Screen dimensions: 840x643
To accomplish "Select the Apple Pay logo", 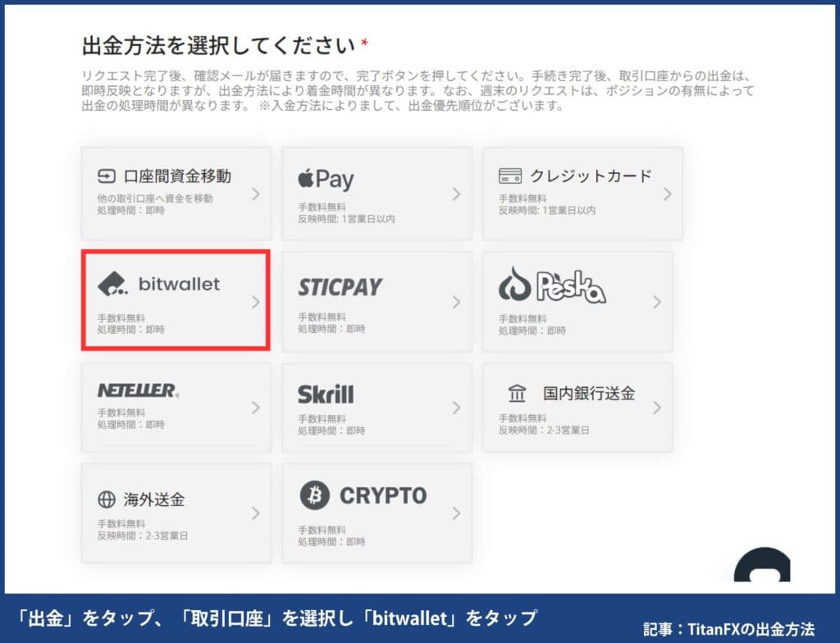I will (x=326, y=179).
